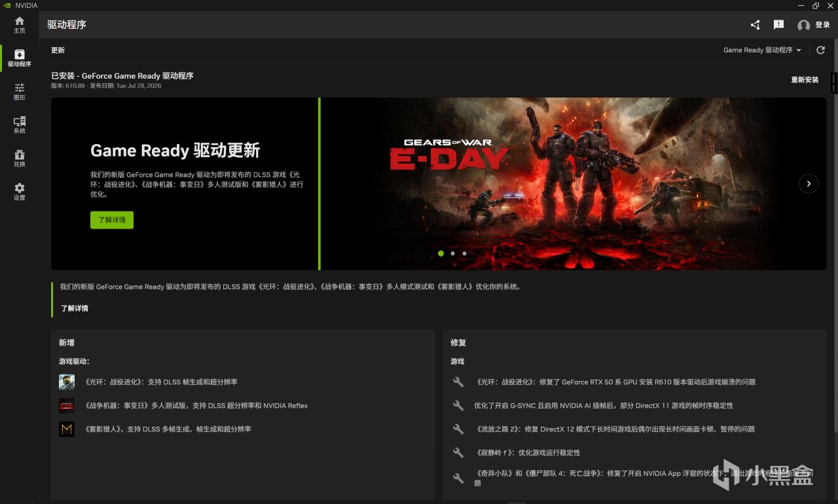Click the wrench icon beside 寂静岭 f fix
This screenshot has height=504, width=838.
pos(458,453)
